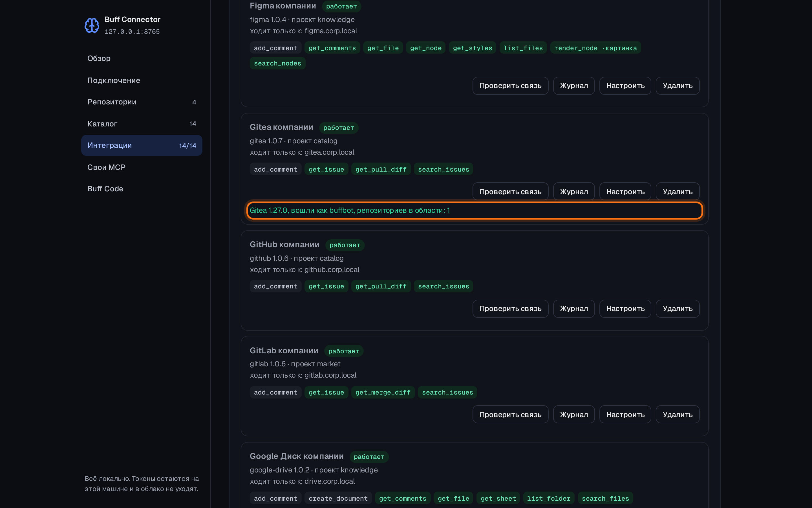Viewport: 812px width, 508px height.
Task: Click Настроить on the Gitea card
Action: [625, 192]
